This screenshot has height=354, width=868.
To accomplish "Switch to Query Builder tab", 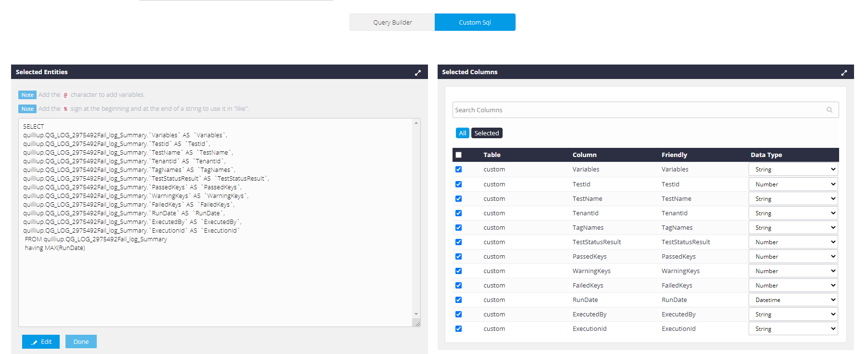I will (x=392, y=22).
